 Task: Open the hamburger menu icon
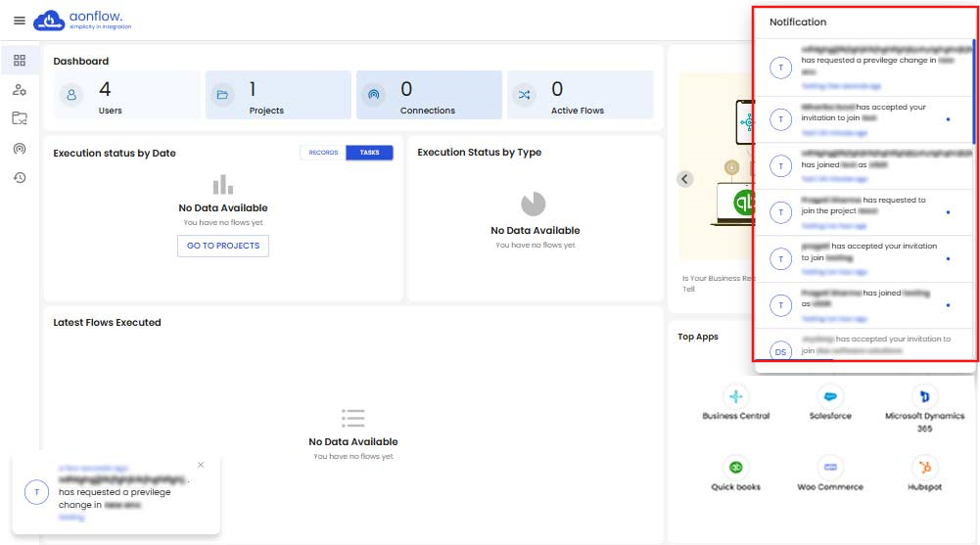20,21
